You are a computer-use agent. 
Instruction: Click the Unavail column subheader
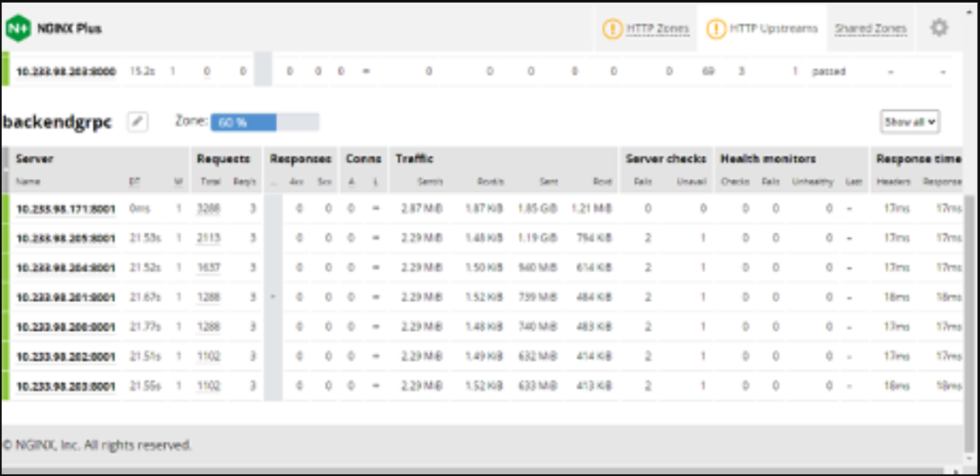point(690,182)
